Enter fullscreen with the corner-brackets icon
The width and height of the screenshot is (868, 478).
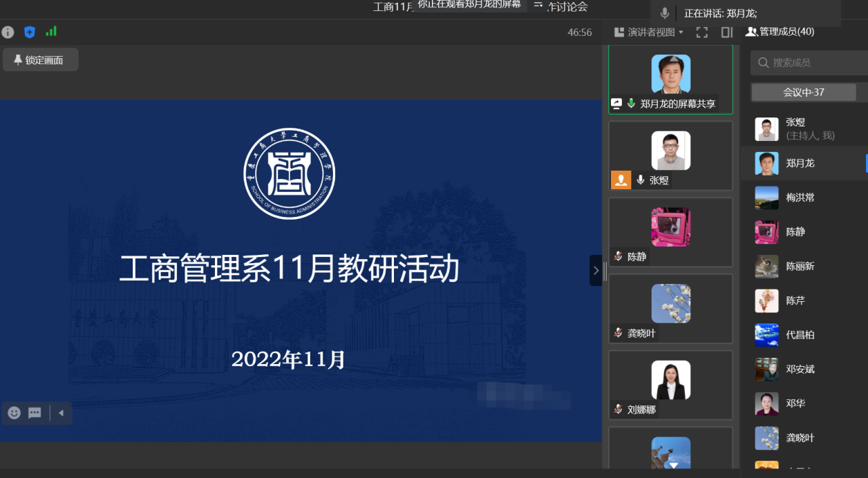(x=702, y=32)
